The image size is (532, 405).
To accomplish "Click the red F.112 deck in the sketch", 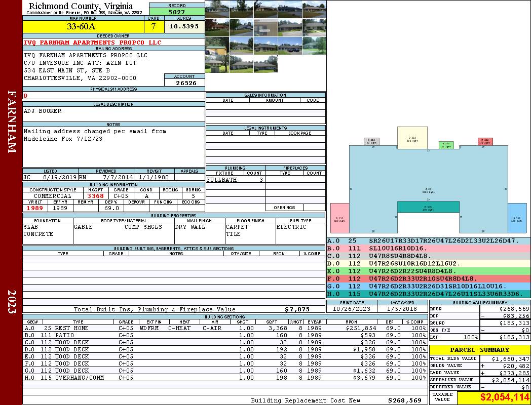I will click(485, 142).
